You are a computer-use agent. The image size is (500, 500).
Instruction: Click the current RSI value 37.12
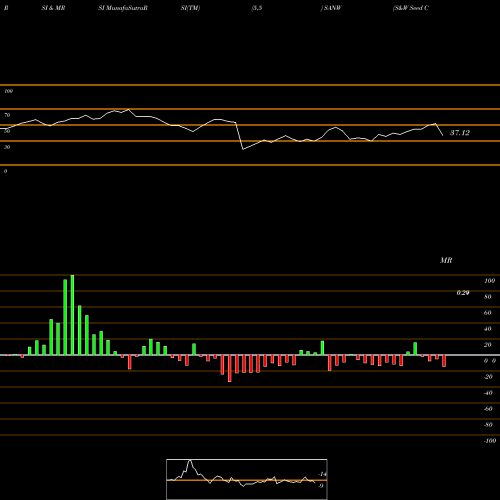[460, 133]
